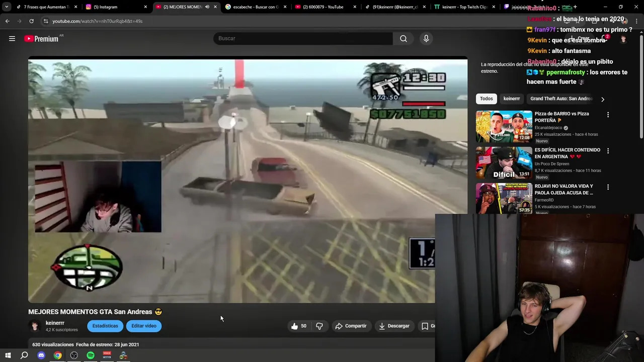
Task: View site information icon in address bar
Action: (46, 21)
